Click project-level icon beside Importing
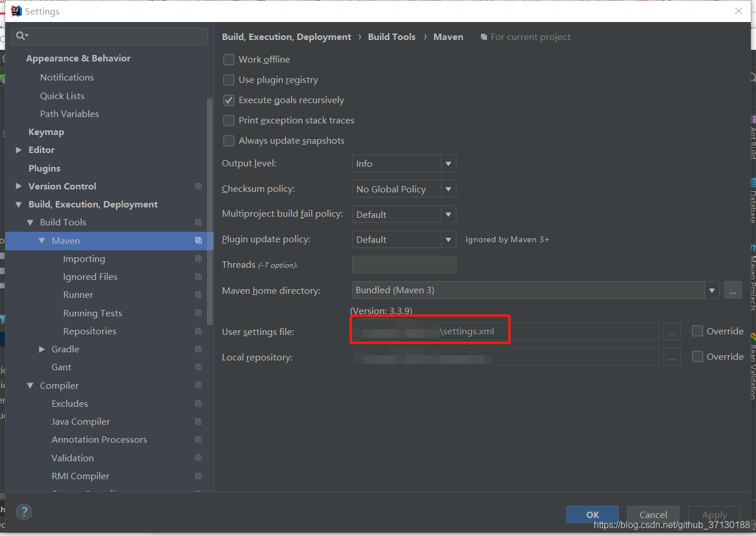The height and width of the screenshot is (536, 756). pyautogui.click(x=198, y=258)
